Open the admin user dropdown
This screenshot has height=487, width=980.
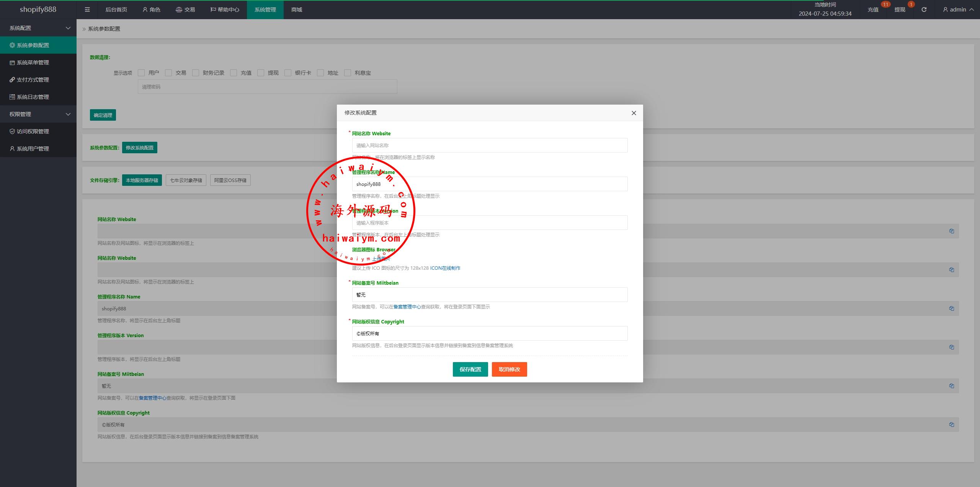[x=958, y=10]
